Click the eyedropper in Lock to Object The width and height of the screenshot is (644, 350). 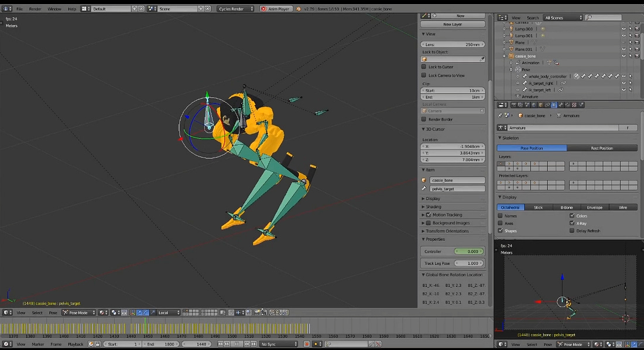[482, 59]
